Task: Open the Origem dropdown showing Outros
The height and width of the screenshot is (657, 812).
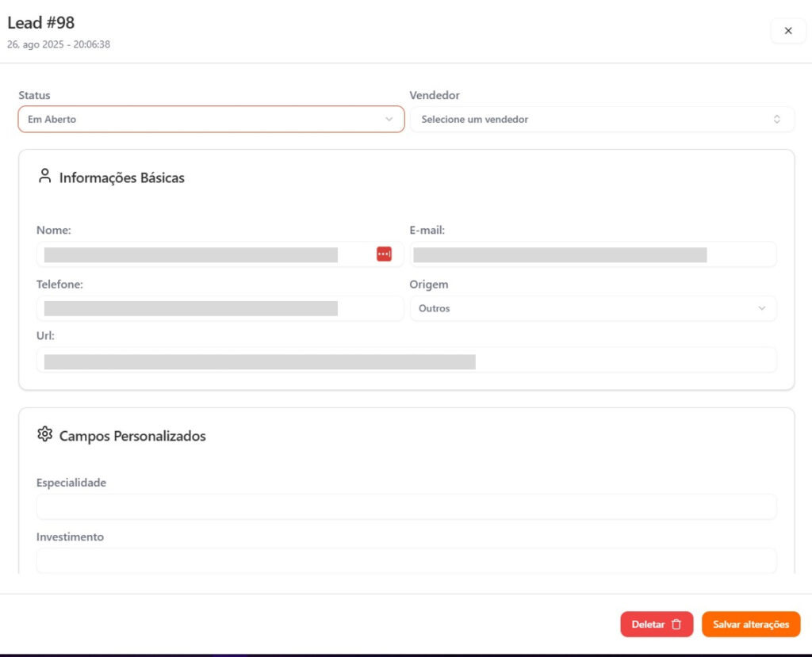Action: pos(592,308)
